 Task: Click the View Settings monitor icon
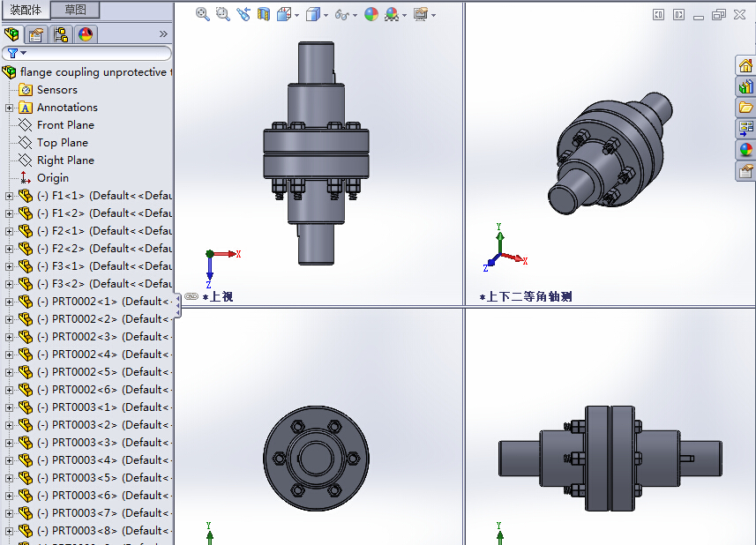pos(421,14)
